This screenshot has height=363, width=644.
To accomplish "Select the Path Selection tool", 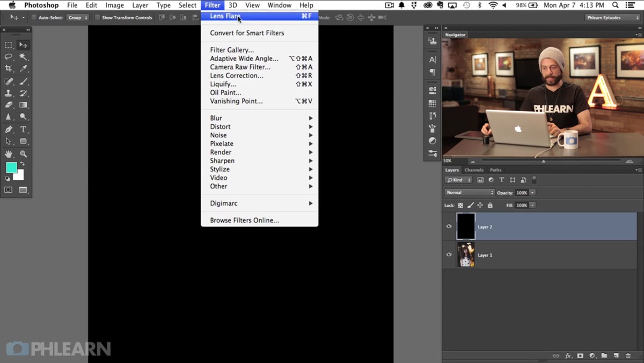I will pos(9,141).
